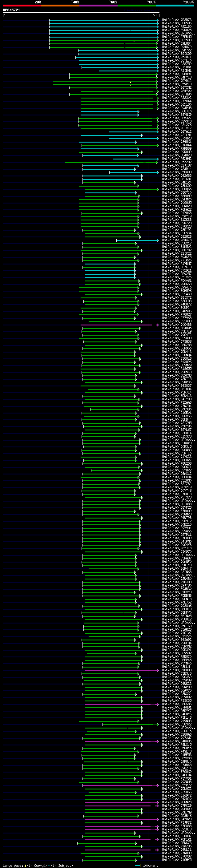Open hit UniRef100_Q4ULI1
The width and height of the screenshot is (197, 868).
[176, 850]
